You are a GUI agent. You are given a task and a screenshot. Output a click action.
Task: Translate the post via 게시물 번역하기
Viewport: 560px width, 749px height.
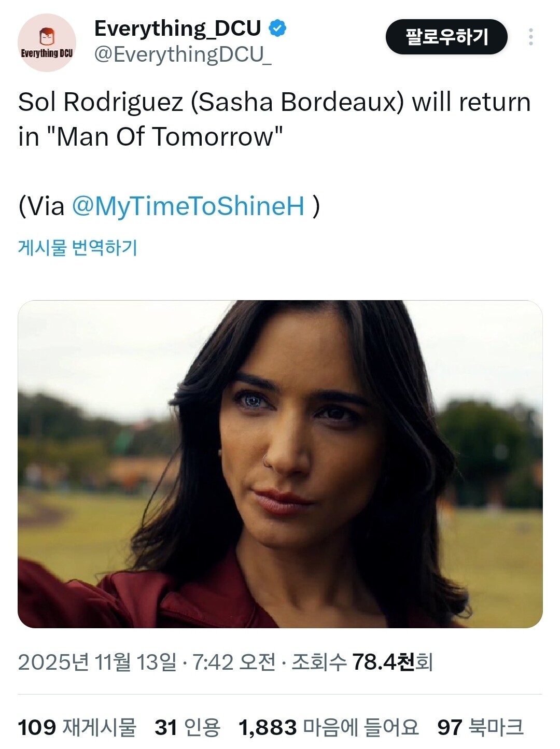[77, 247]
